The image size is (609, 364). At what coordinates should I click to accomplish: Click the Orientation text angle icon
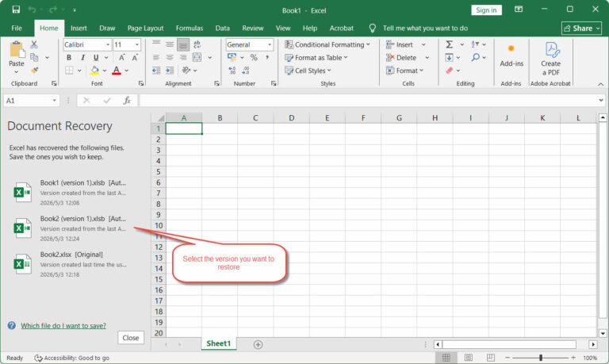coord(186,71)
